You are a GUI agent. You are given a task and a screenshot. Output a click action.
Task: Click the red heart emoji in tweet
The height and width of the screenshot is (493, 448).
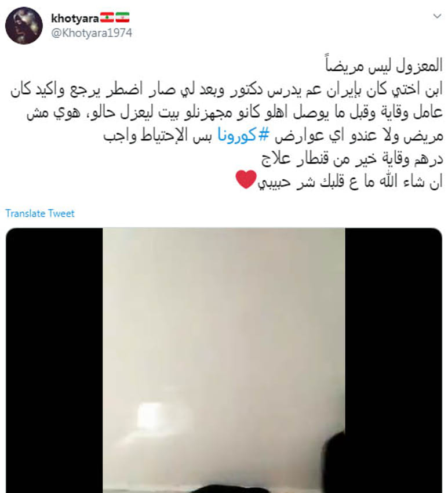(246, 180)
